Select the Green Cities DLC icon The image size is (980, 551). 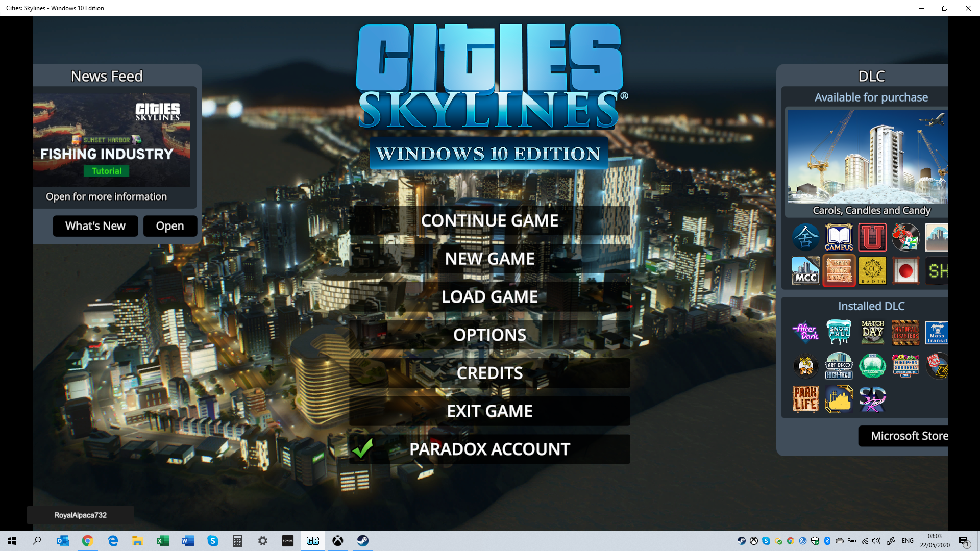[872, 366]
